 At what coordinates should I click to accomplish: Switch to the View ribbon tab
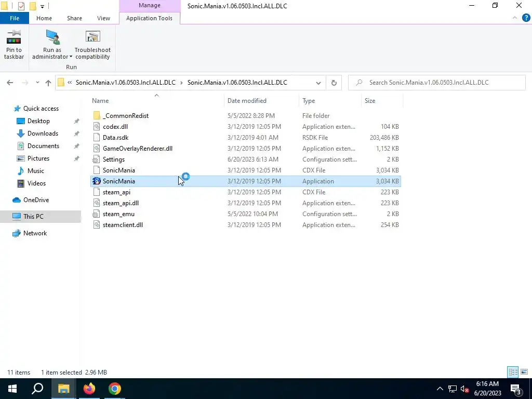pos(103,18)
